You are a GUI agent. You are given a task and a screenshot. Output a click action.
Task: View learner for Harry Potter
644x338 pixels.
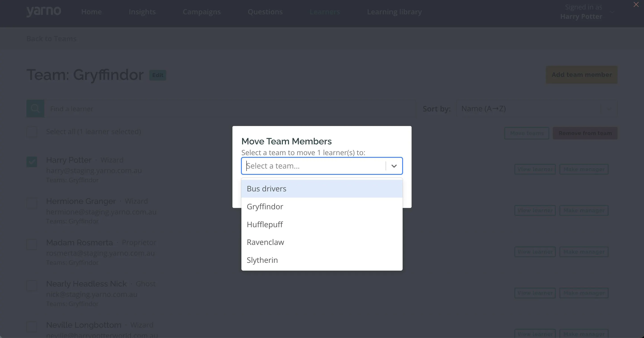pos(535,169)
